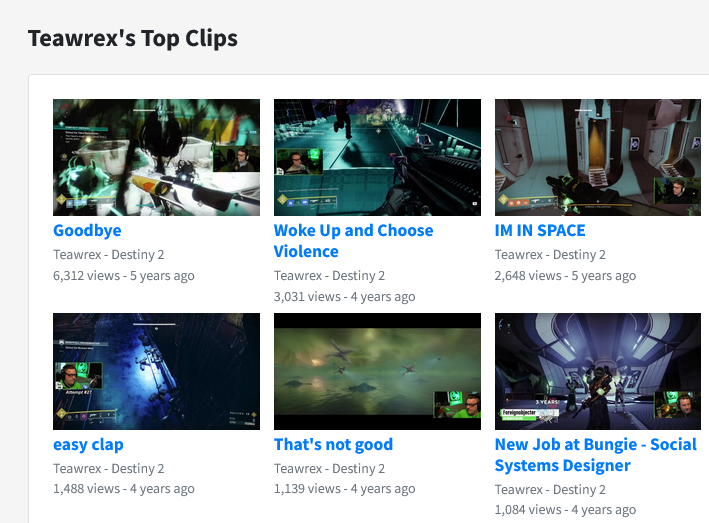This screenshot has width=709, height=523.
Task: Select Teawrex - Destiny 2 under Woke Up and Choose Violence
Action: [329, 276]
